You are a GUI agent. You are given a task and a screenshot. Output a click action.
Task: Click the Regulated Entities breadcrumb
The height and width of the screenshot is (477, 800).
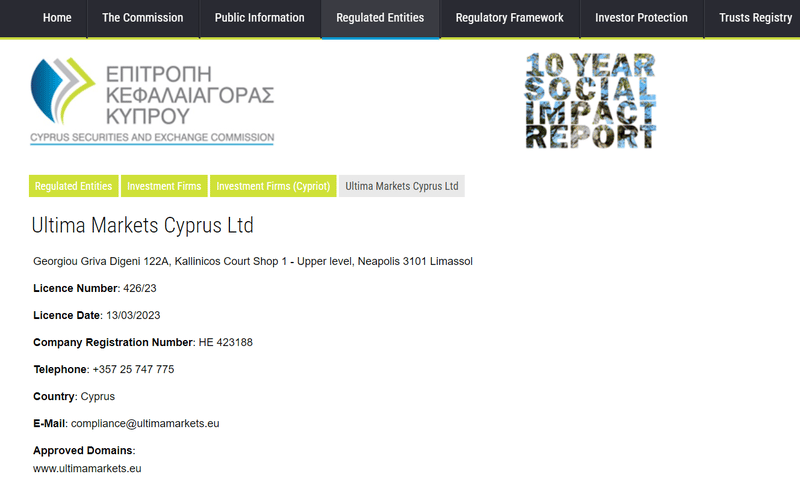[73, 186]
